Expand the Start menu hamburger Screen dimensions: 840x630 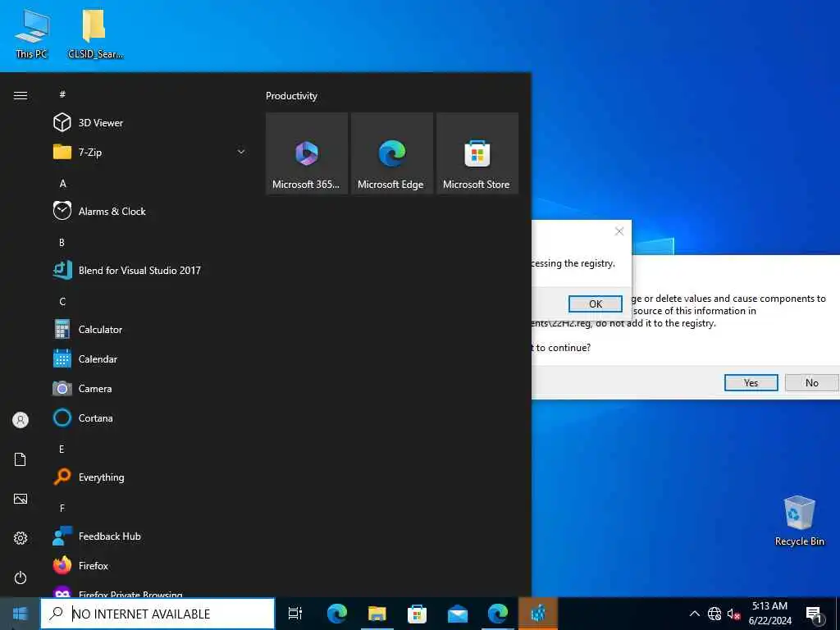pos(21,95)
